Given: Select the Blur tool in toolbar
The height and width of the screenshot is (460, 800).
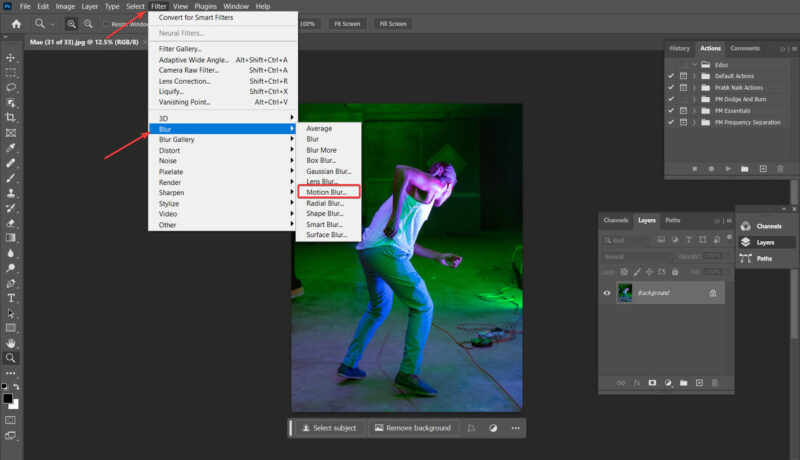Looking at the screenshot, I should point(10,253).
